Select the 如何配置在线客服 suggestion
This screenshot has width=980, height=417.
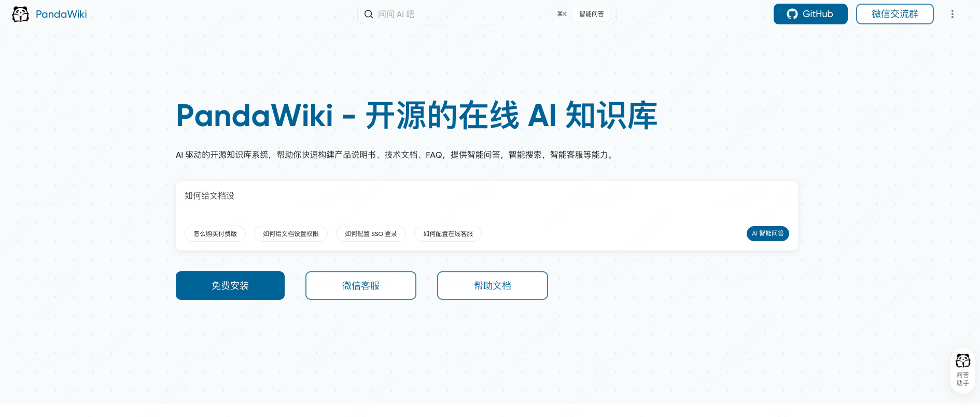tap(448, 234)
